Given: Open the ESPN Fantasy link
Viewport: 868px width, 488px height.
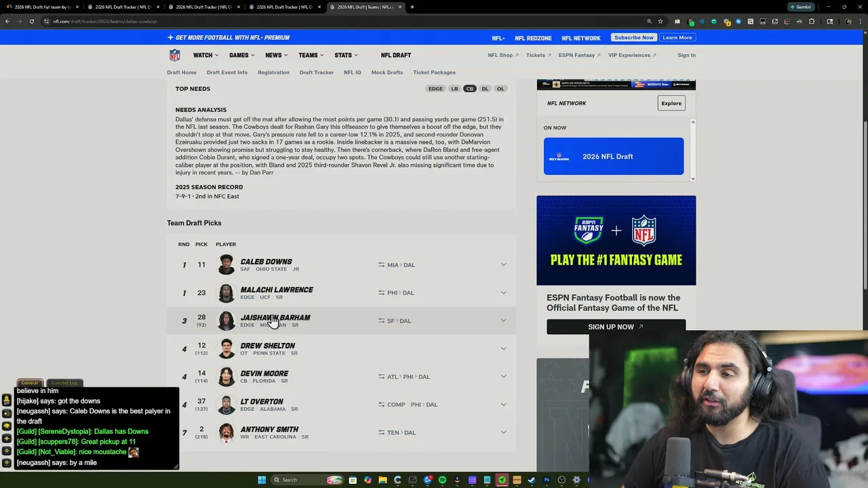Looking at the screenshot, I should (x=579, y=55).
